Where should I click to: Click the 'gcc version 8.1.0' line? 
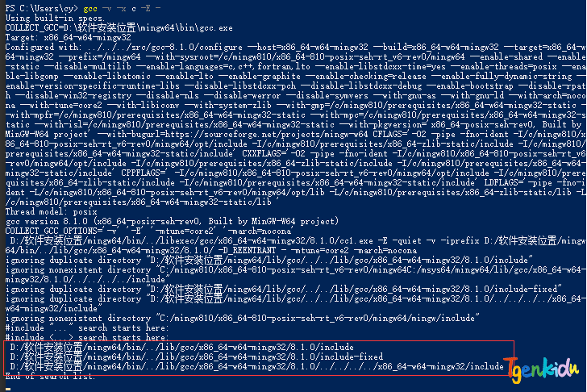[172, 221]
